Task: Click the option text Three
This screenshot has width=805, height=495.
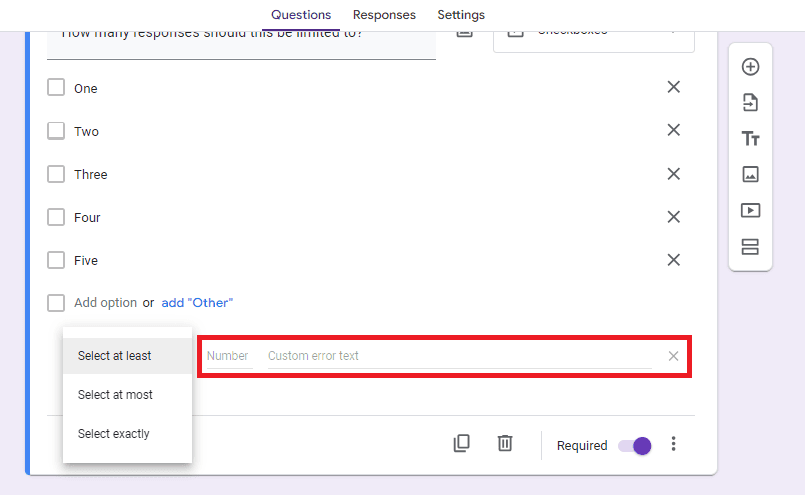Action: pyautogui.click(x=90, y=175)
